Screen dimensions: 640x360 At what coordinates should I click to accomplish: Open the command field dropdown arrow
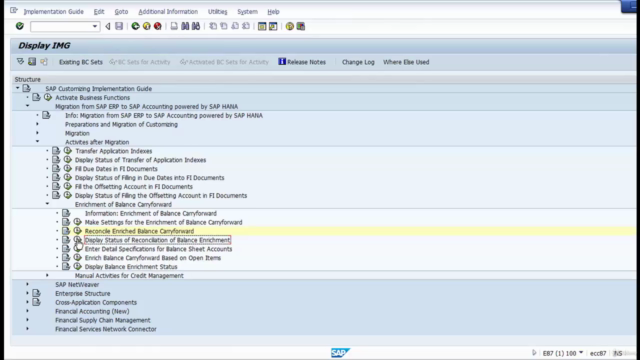[x=95, y=26]
